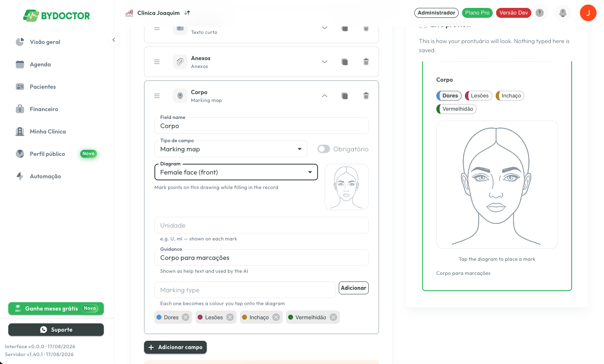Image resolution: width=604 pixels, height=364 pixels.
Task: Duplicate the Texto curto field
Action: click(x=345, y=29)
